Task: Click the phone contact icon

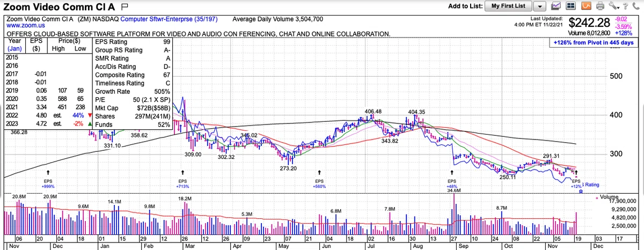Action: click(636, 6)
